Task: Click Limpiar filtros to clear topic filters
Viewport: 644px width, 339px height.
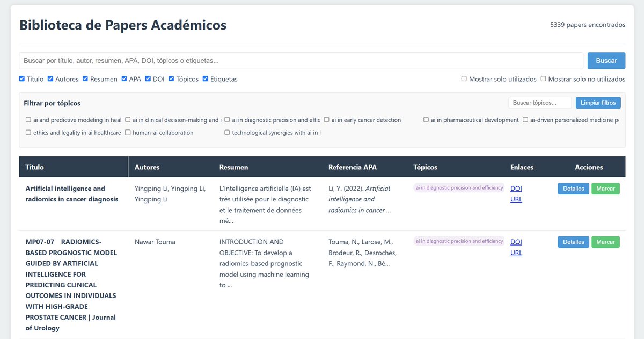Action: [597, 102]
